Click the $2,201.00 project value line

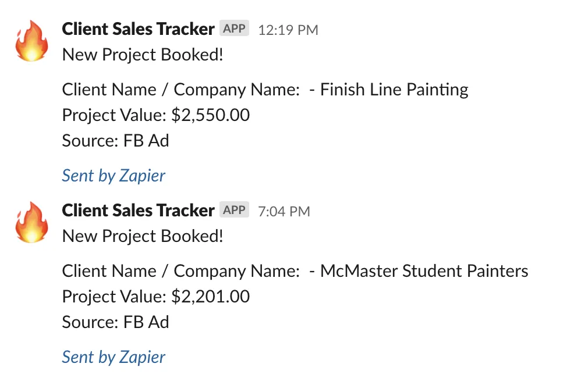tap(156, 297)
